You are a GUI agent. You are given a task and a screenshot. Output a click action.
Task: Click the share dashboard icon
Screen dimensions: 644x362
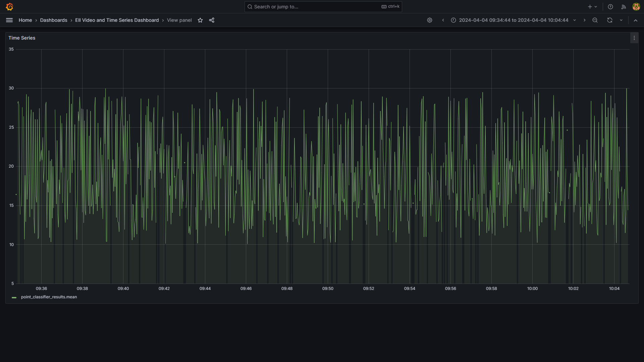click(x=212, y=20)
